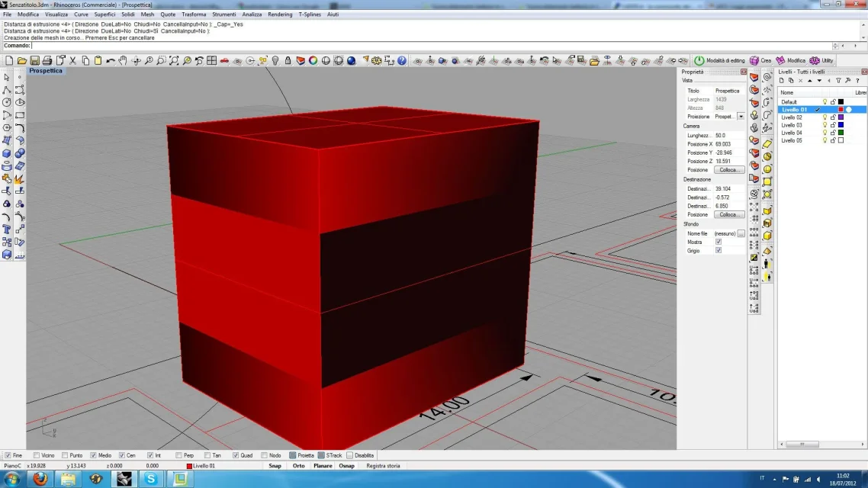
Task: Click the color wheel icon in the toolbar
Action: pyautogui.click(x=313, y=60)
